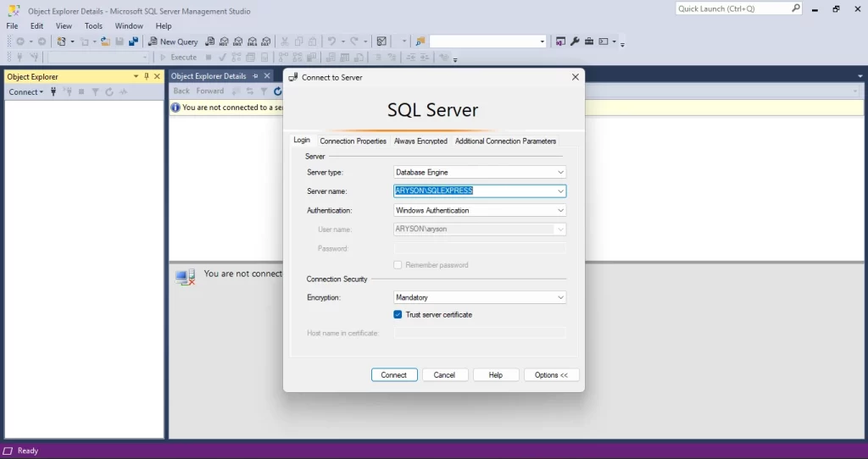Image resolution: width=868 pixels, height=459 pixels.
Task: Click the Undo arrow icon
Action: pyautogui.click(x=331, y=41)
